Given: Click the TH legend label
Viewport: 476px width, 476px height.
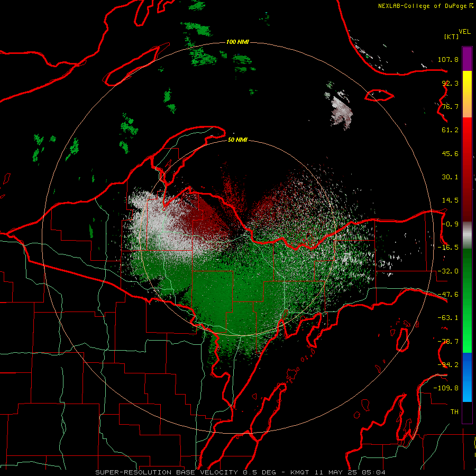Looking at the screenshot, I should coord(454,412).
